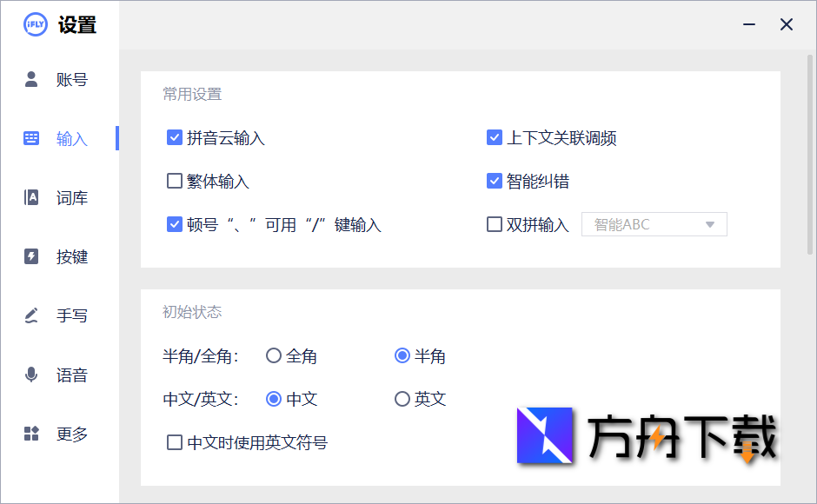Select the 中文 initial language option
The width and height of the screenshot is (817, 504).
274,399
